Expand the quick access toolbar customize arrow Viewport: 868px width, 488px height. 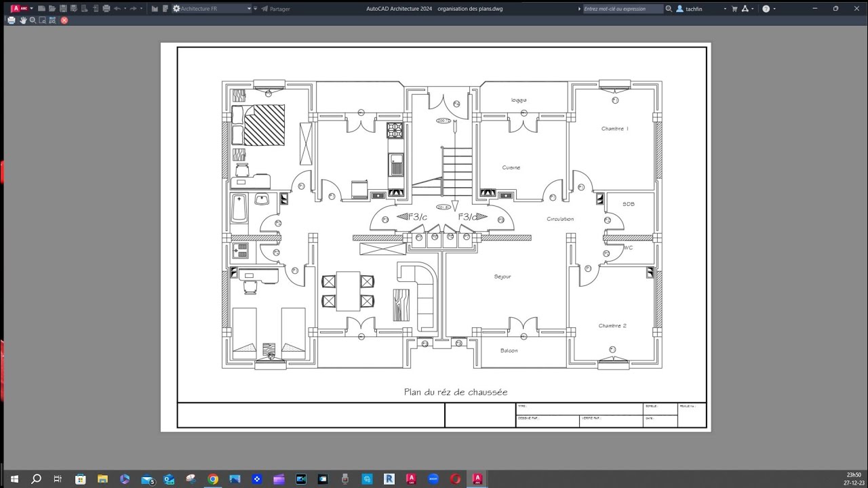tap(255, 8)
